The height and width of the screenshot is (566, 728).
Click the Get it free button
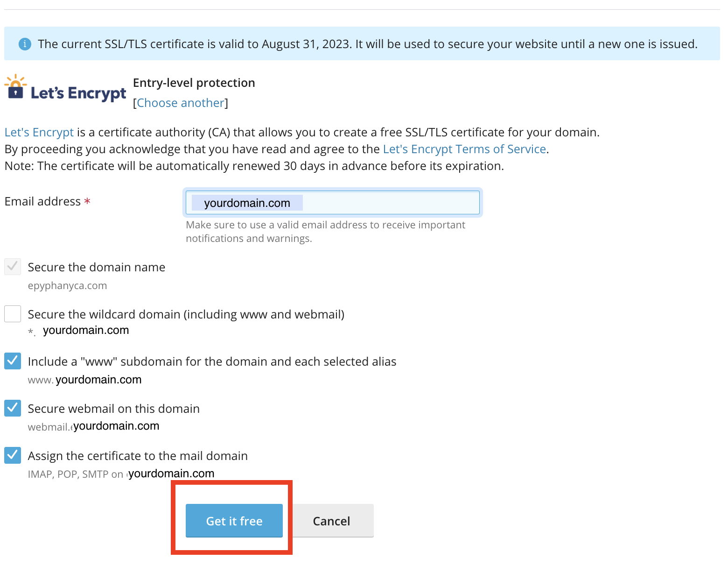(x=234, y=521)
